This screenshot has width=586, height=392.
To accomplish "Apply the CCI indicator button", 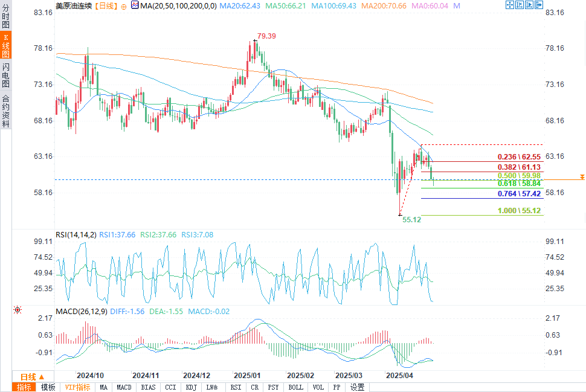I will pos(170,387).
